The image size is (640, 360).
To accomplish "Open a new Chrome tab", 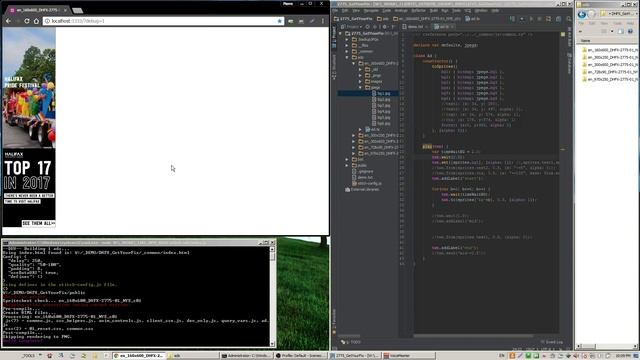I will (78, 10).
